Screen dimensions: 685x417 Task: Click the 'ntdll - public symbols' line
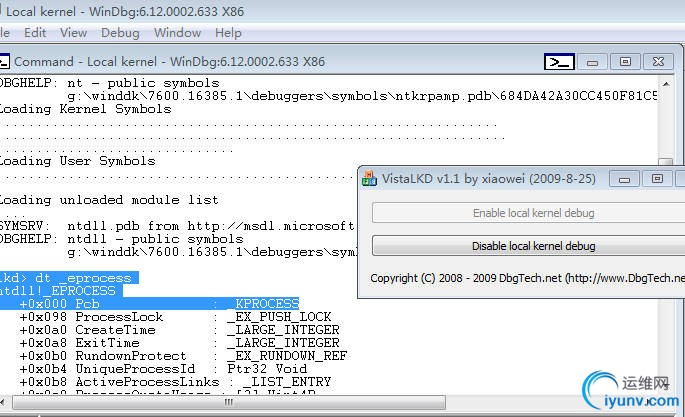point(121,239)
